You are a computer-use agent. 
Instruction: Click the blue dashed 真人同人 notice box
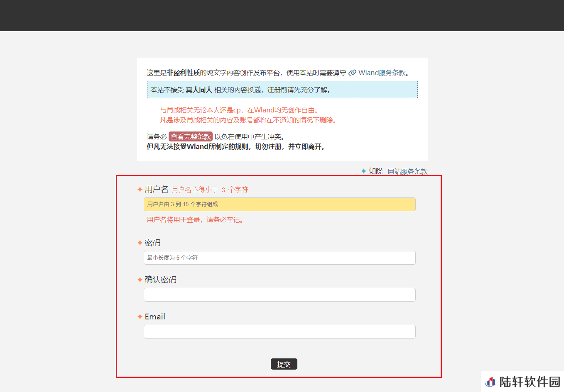[x=282, y=90]
